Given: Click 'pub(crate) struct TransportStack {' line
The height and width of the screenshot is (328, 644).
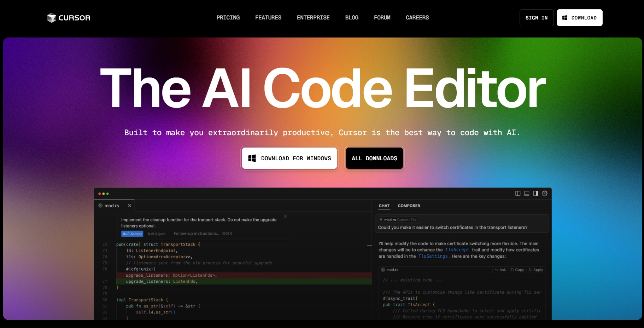Looking at the screenshot, I should coord(158,244).
